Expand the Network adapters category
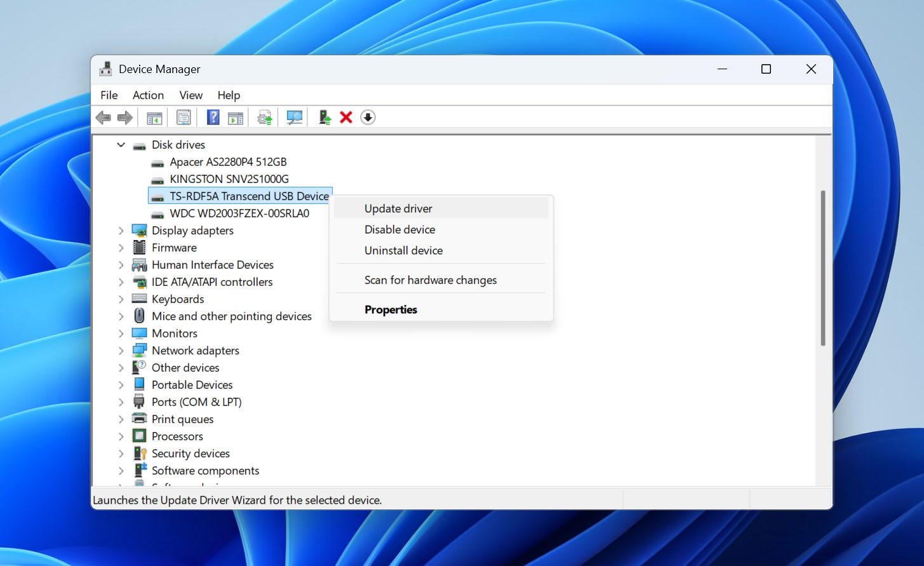The image size is (924, 566). [x=121, y=351]
